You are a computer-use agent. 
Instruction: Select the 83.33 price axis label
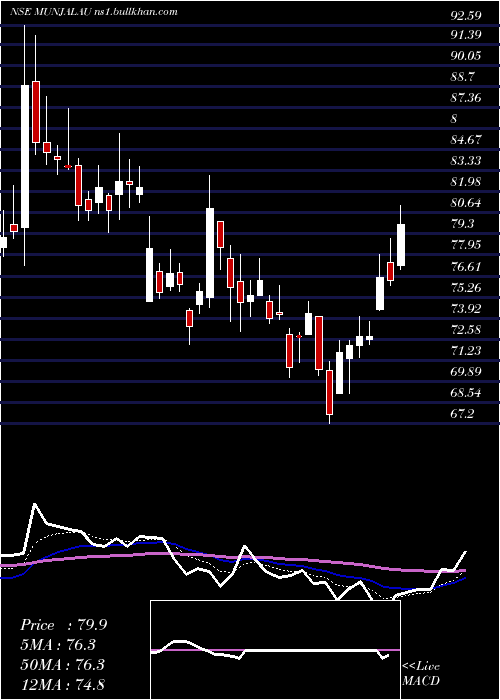coord(466,160)
